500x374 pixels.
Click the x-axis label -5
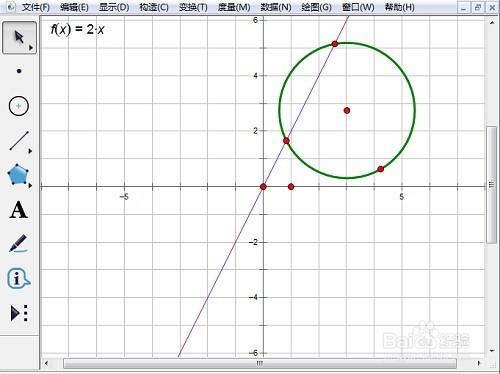click(x=124, y=197)
